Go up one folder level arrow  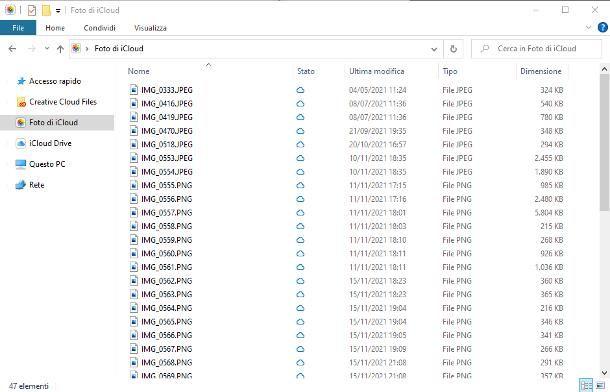click(60, 49)
